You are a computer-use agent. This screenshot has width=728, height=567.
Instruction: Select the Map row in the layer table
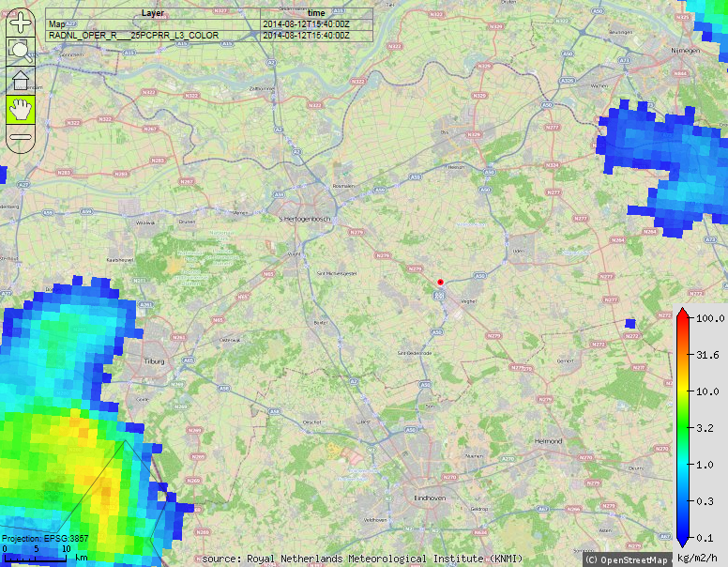click(152, 23)
